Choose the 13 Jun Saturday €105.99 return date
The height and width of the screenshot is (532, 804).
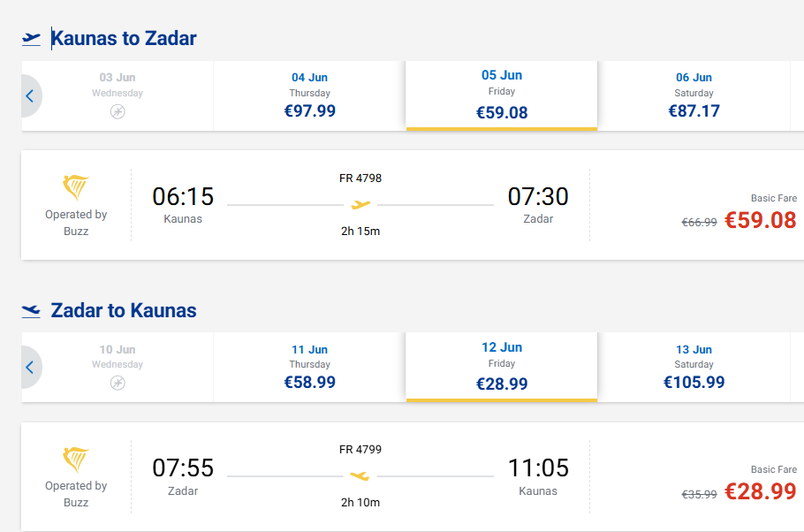click(x=694, y=367)
